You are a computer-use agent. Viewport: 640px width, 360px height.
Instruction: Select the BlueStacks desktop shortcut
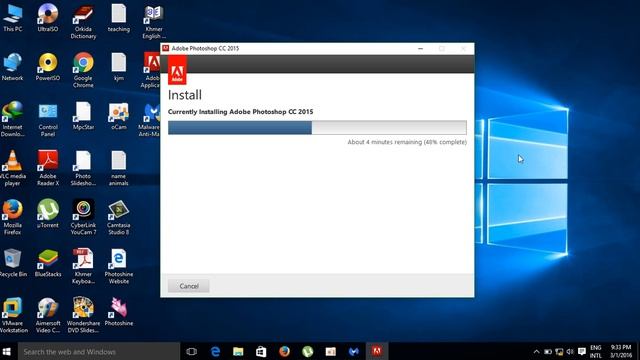pyautogui.click(x=48, y=263)
